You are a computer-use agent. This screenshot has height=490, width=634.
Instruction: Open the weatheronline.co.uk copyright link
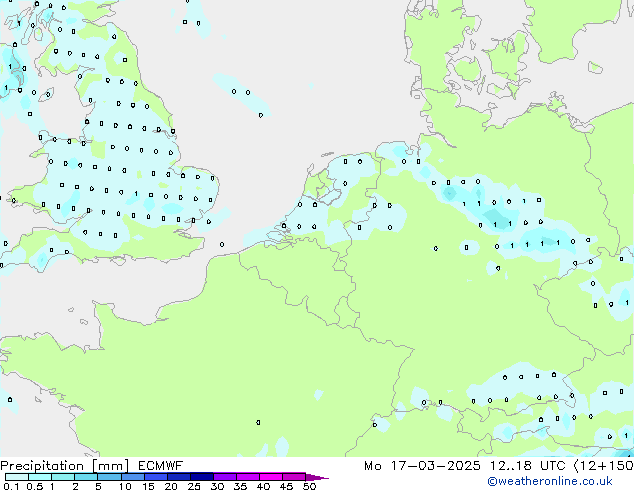pos(549,481)
